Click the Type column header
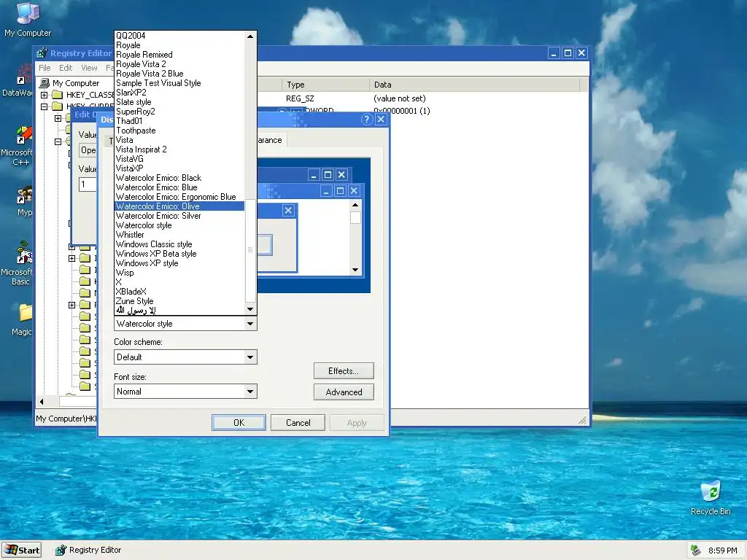 pyautogui.click(x=325, y=85)
